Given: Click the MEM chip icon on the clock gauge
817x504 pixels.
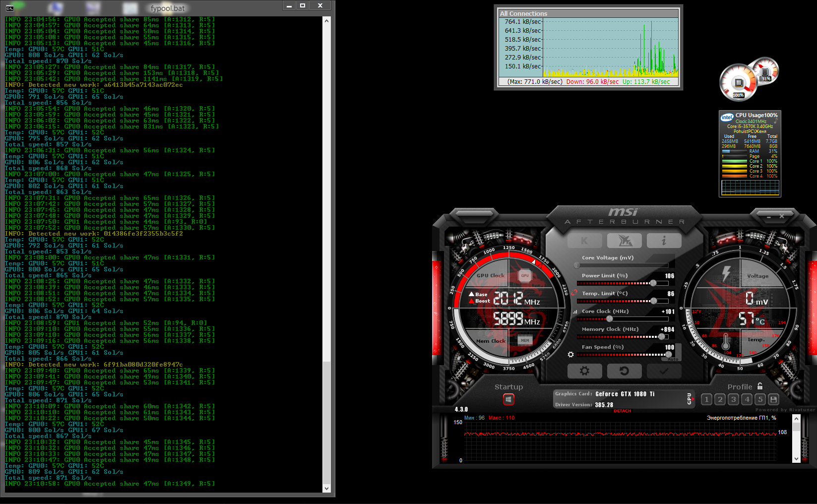Looking at the screenshot, I should pyautogui.click(x=525, y=340).
